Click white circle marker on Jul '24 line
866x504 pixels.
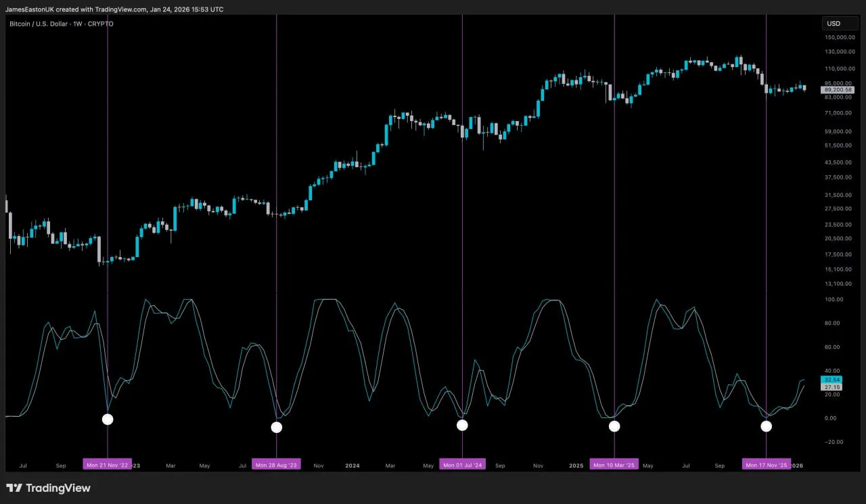462,425
